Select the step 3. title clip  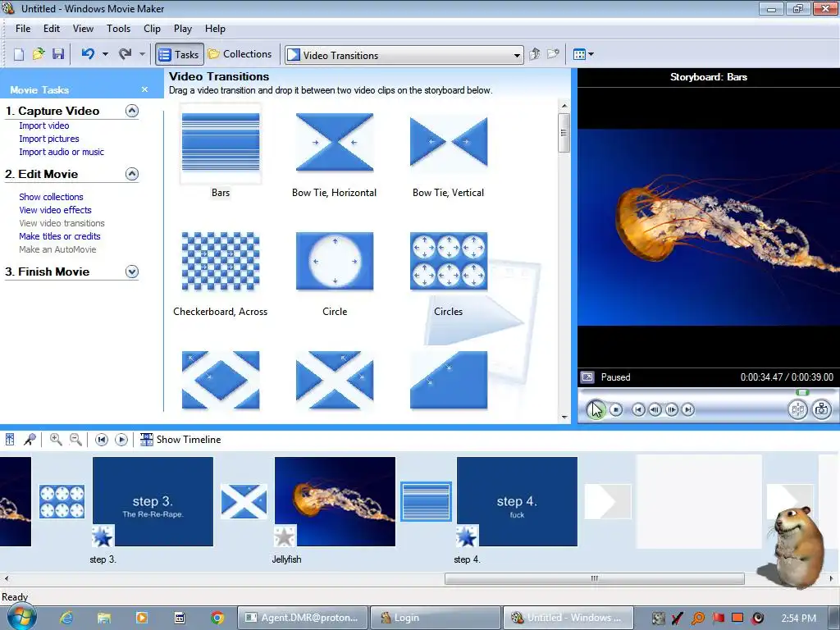coord(153,501)
